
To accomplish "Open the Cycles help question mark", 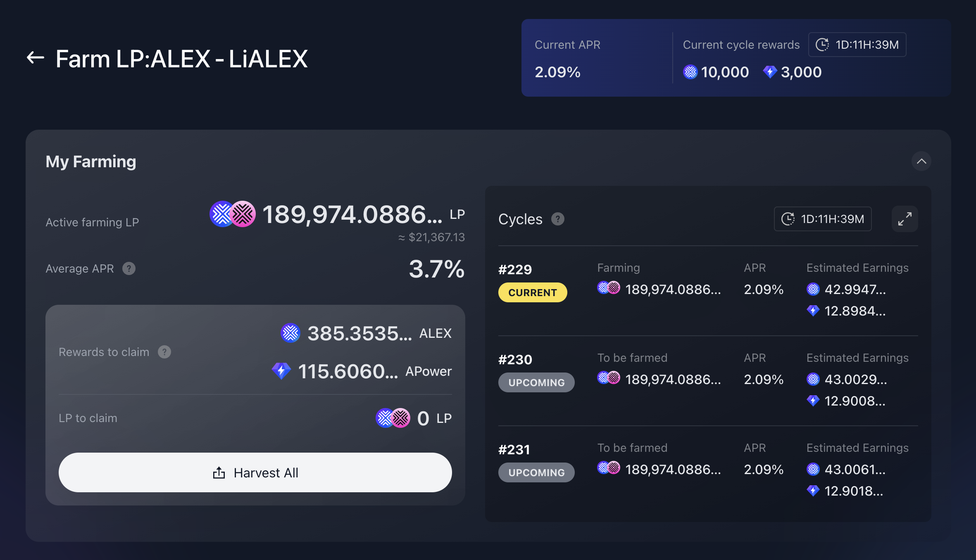I will click(557, 219).
